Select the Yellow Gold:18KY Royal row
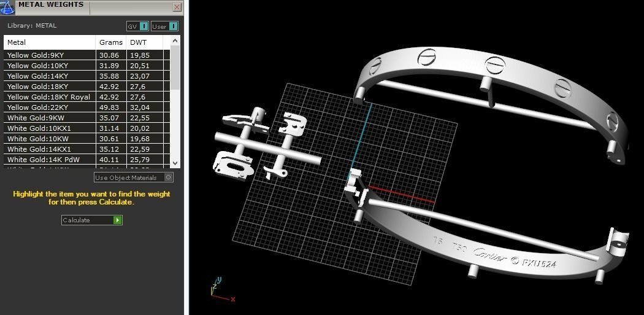This screenshot has width=644, height=315. pyautogui.click(x=86, y=97)
